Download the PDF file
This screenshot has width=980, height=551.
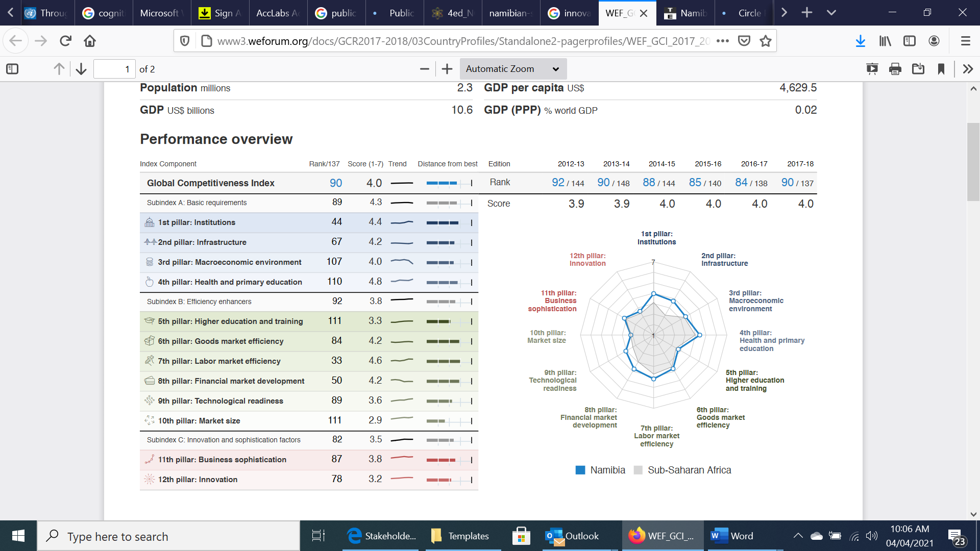click(x=918, y=69)
